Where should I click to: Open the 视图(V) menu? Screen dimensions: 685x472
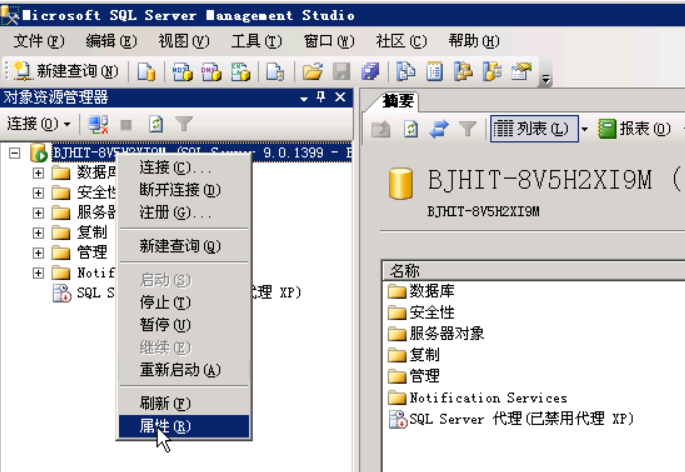coord(183,41)
